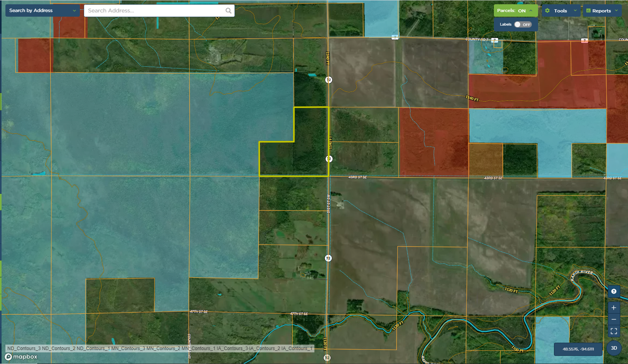Click the gear icon beside Tools
Screen dimensions: 628x364
(x=547, y=11)
